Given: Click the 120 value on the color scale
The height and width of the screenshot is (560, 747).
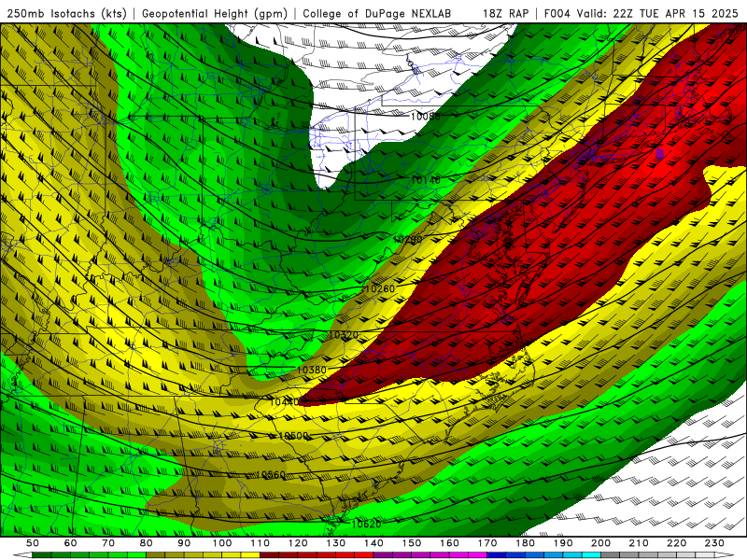Looking at the screenshot, I should point(298,543).
